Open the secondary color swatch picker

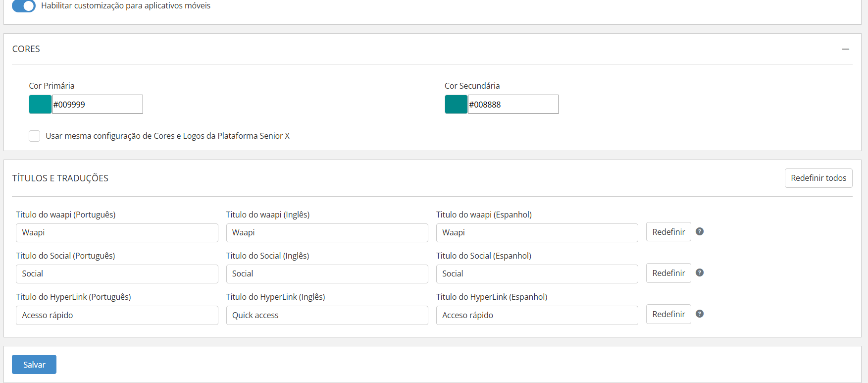[x=456, y=105]
